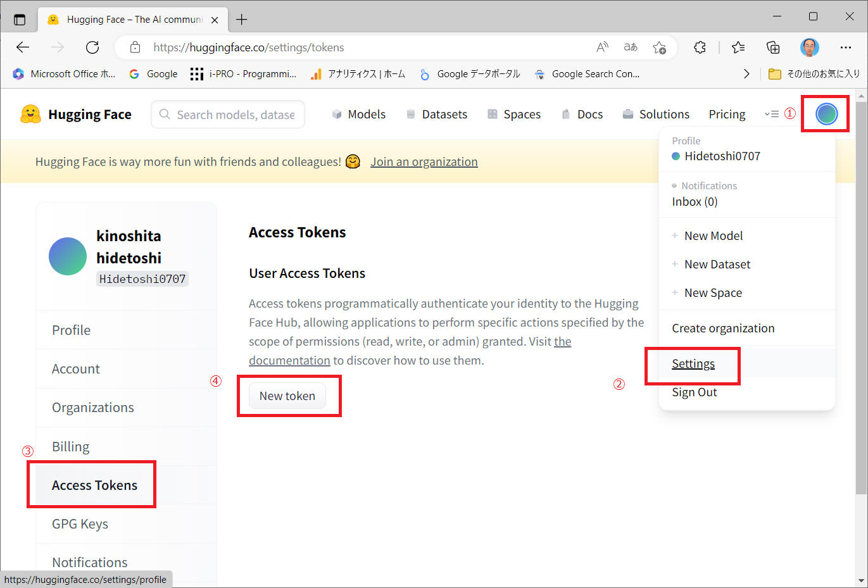Add page to favorites star icon
The width and height of the screenshot is (868, 588).
(x=659, y=47)
